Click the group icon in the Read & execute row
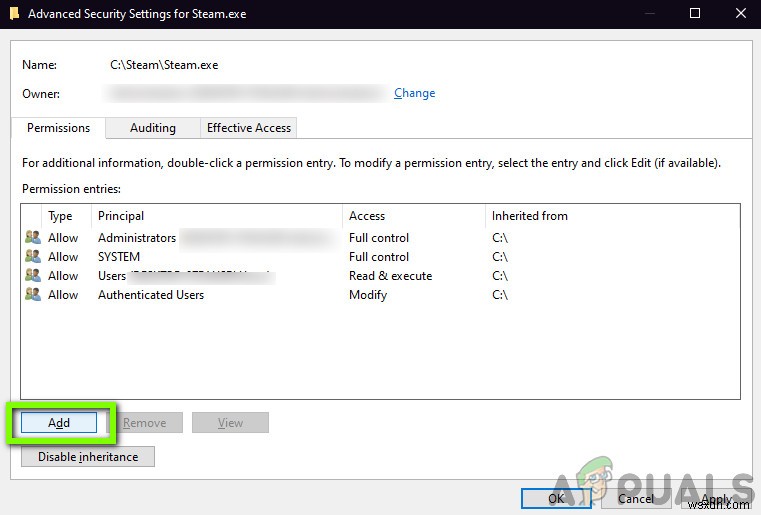Image resolution: width=761 pixels, height=515 pixels. (33, 275)
